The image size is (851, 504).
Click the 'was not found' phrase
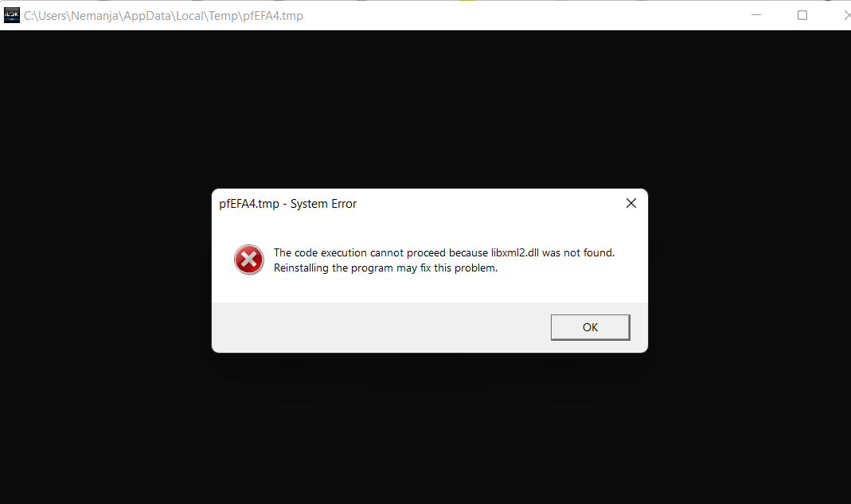click(578, 252)
